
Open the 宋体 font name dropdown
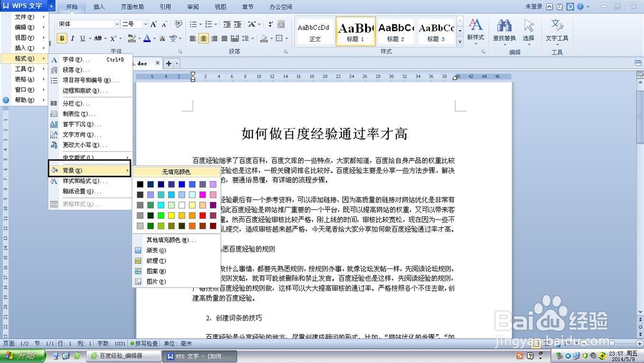(x=117, y=24)
